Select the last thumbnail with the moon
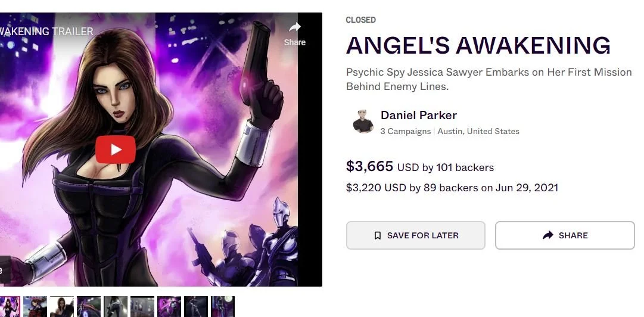Screen dimensions: 644x317 (223, 307)
